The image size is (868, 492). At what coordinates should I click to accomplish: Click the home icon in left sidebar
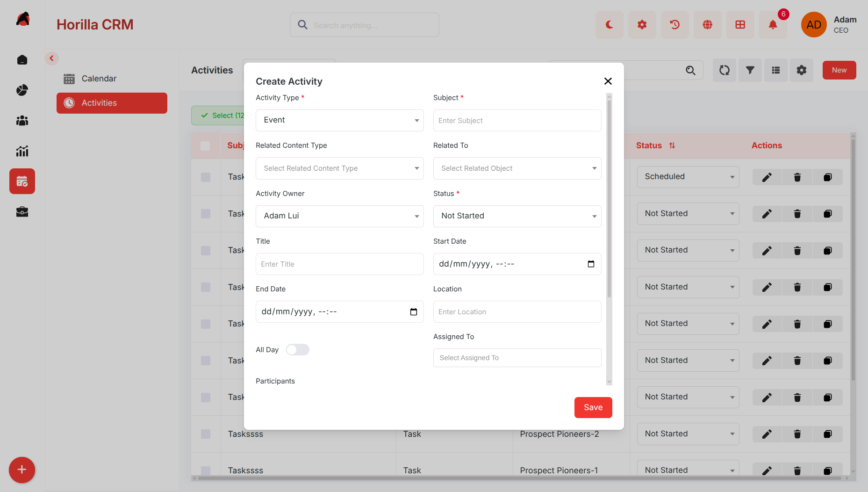[22, 60]
